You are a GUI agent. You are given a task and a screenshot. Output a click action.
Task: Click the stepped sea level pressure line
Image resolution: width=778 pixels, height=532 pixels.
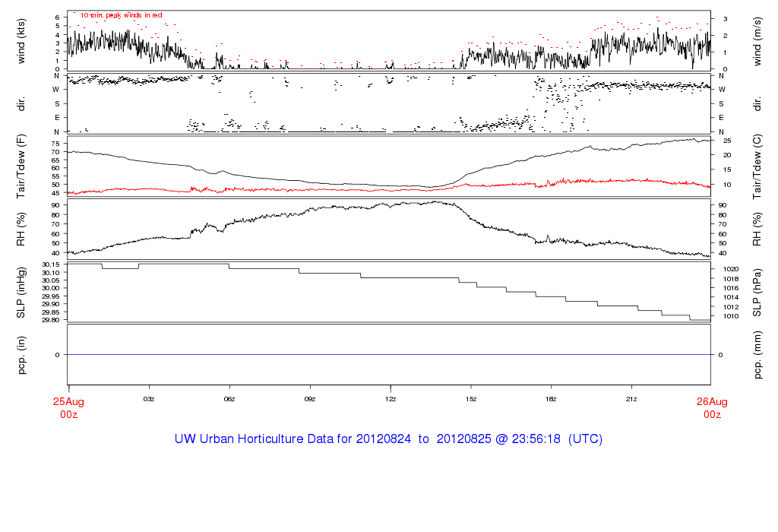pos(389,278)
